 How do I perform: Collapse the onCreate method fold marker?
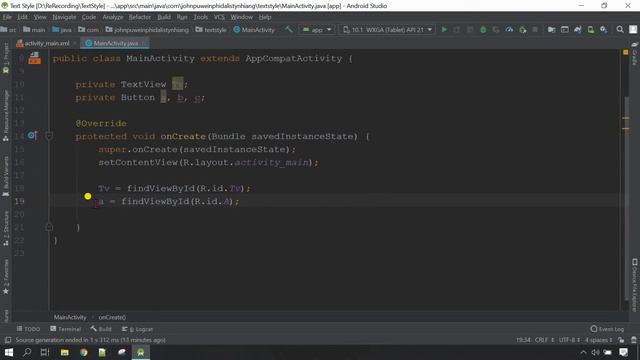[x=49, y=136]
